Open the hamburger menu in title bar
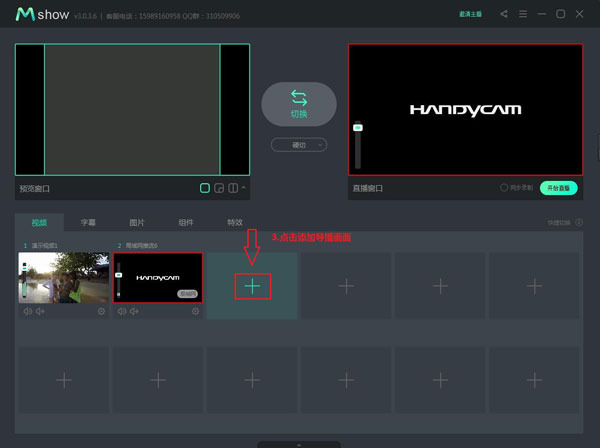600x448 pixels. click(x=523, y=14)
